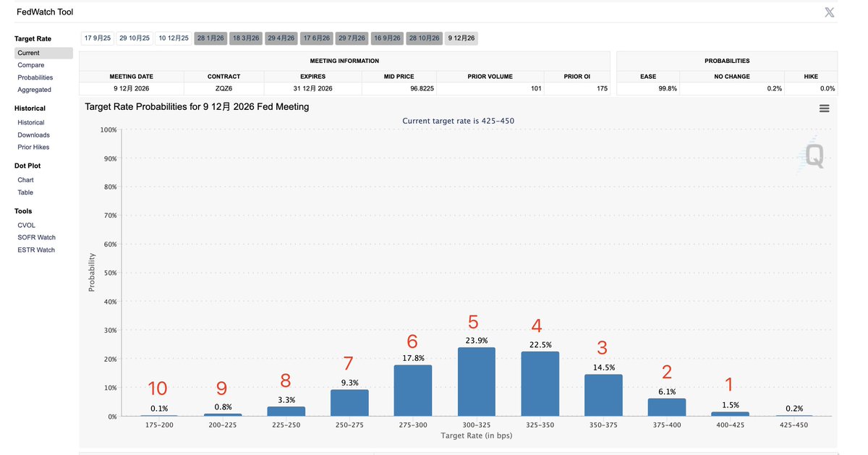Click the 'Target Rate Probabilities' chart title
The image size is (868, 455).
(x=197, y=107)
